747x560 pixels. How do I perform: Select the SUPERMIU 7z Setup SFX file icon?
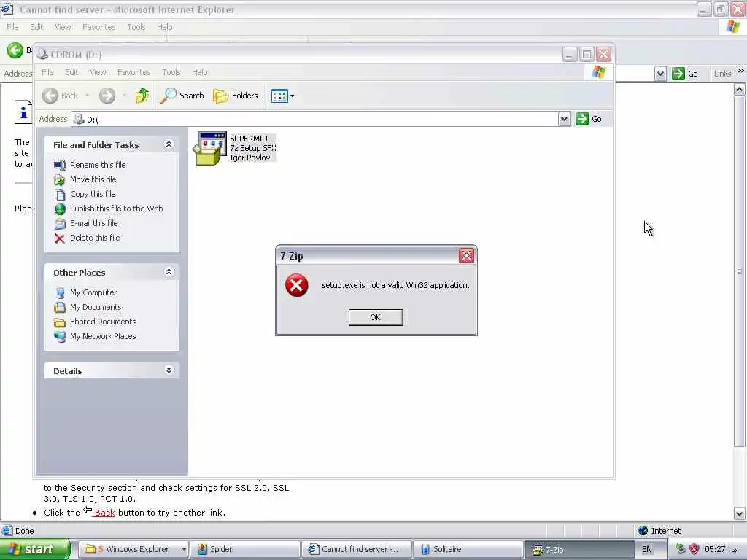(209, 149)
